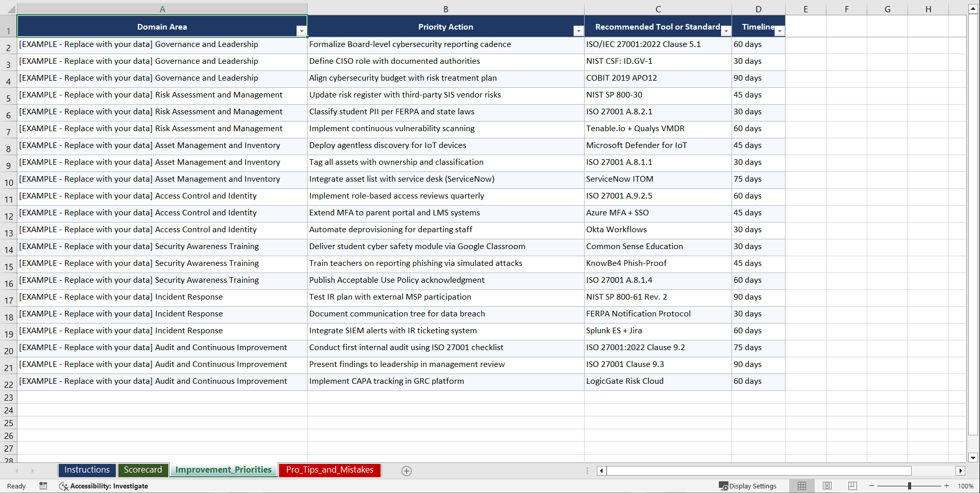Select the Normal view icon in status bar
Screen dimensions: 980x493
801,486
